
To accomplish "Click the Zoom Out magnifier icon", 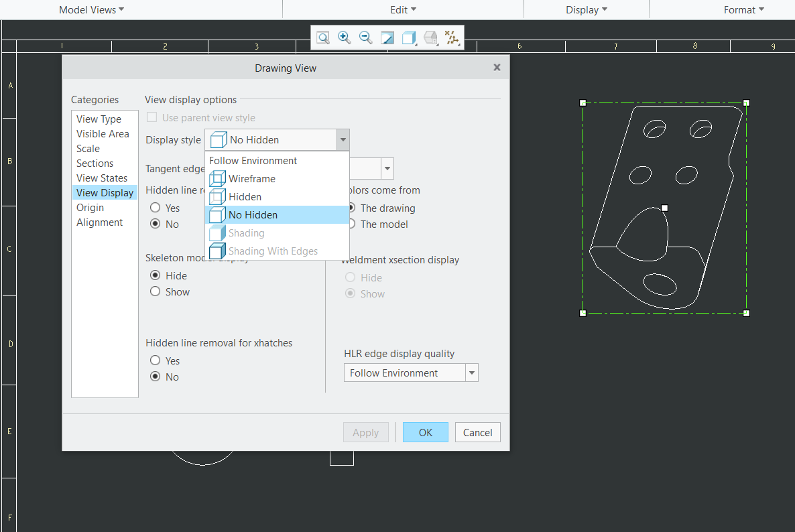I will point(365,38).
